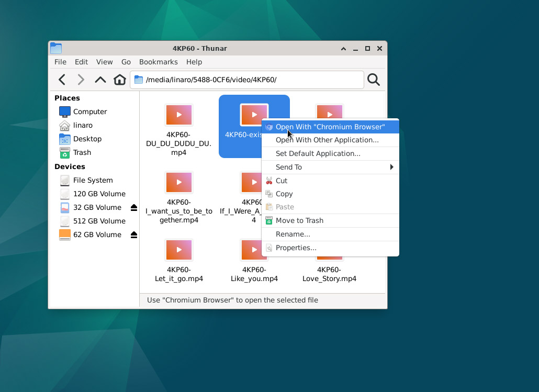Select Computer in the Places sidebar

coord(89,111)
